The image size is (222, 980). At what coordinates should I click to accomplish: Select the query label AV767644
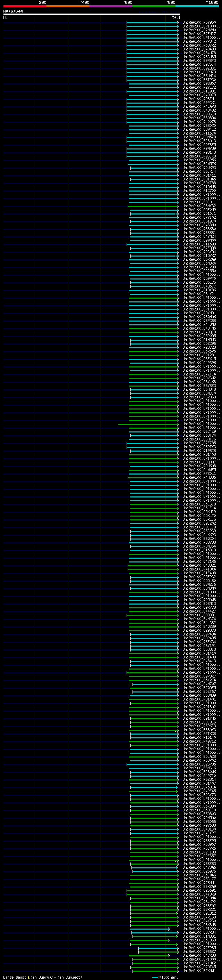(x=13, y=11)
